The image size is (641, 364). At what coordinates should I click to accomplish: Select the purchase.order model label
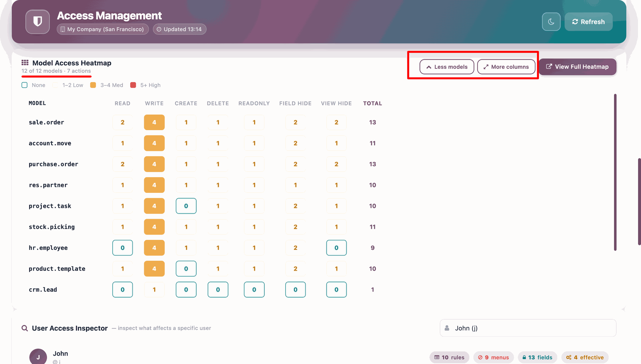point(53,164)
